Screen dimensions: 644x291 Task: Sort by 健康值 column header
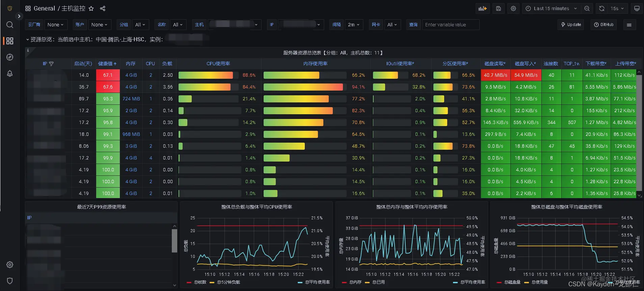click(108, 64)
